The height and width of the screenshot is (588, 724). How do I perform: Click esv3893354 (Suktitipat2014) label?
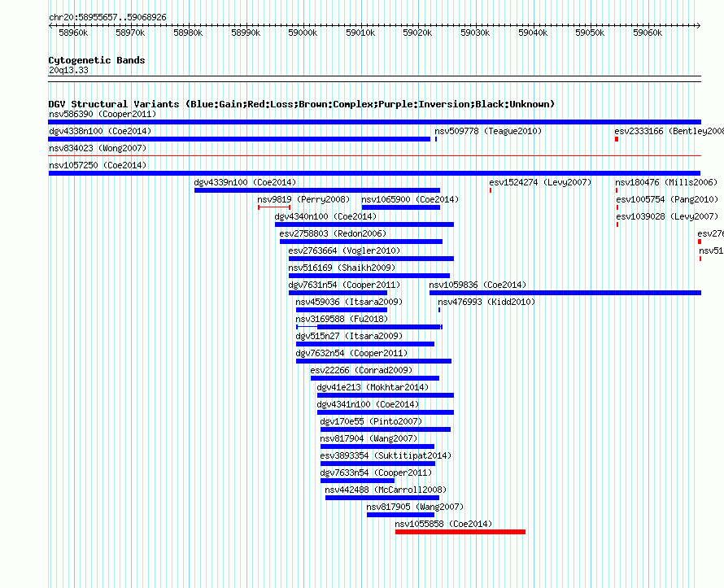[386, 455]
